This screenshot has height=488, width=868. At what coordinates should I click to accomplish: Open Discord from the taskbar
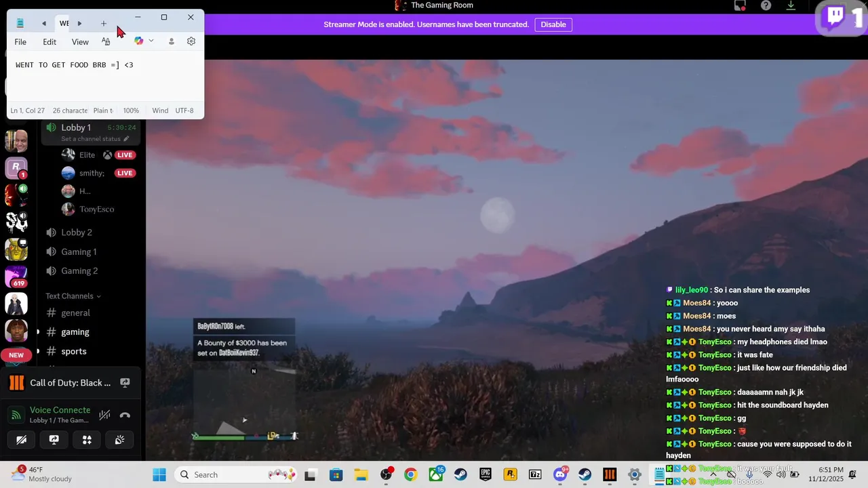pos(560,474)
